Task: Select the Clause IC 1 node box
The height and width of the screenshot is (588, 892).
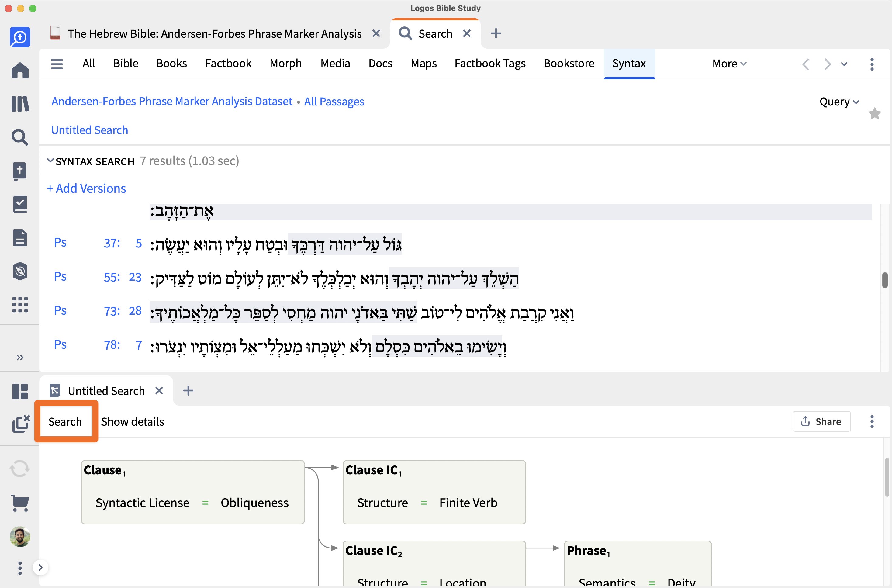Action: [x=434, y=492]
